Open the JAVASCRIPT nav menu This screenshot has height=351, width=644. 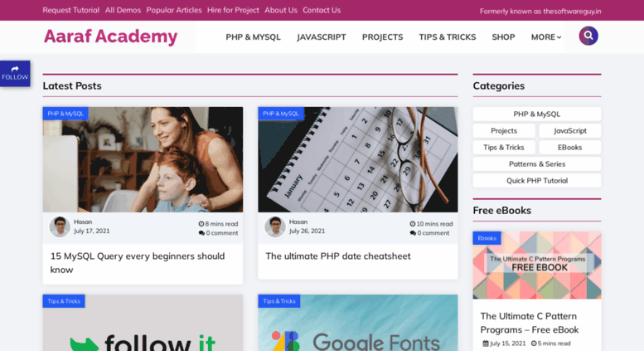[322, 37]
